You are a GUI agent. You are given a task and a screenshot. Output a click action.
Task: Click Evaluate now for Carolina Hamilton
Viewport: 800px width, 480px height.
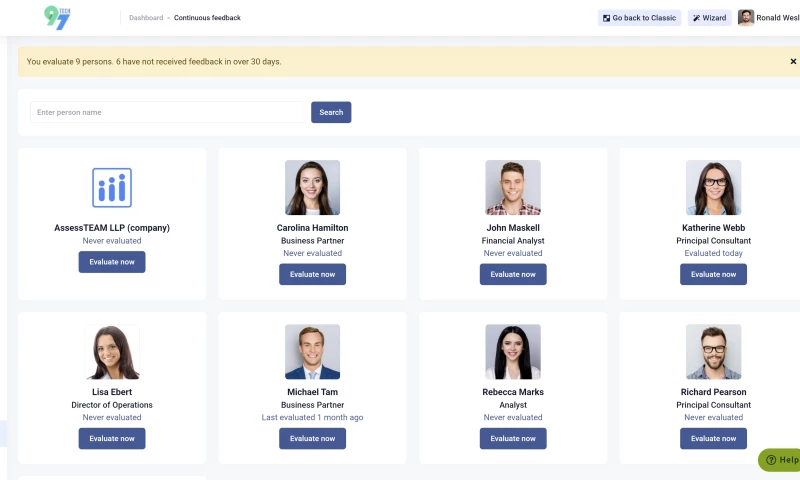pos(312,274)
